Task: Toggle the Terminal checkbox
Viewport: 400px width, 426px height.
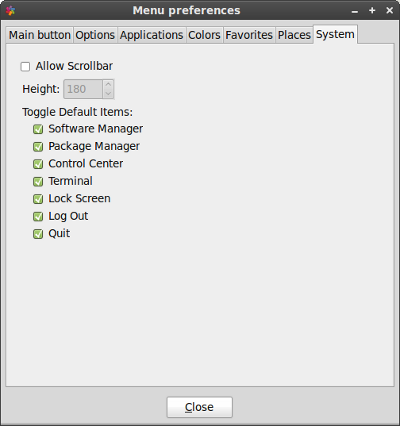Action: tap(38, 181)
